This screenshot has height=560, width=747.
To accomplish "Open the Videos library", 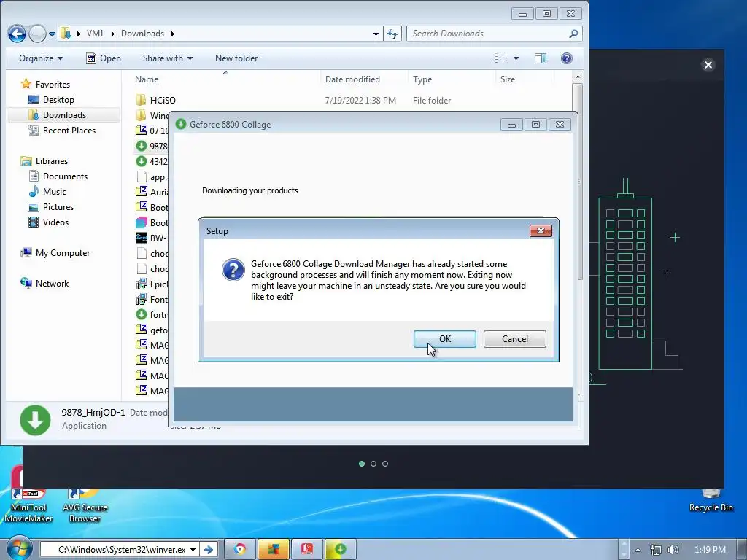I will pos(55,222).
